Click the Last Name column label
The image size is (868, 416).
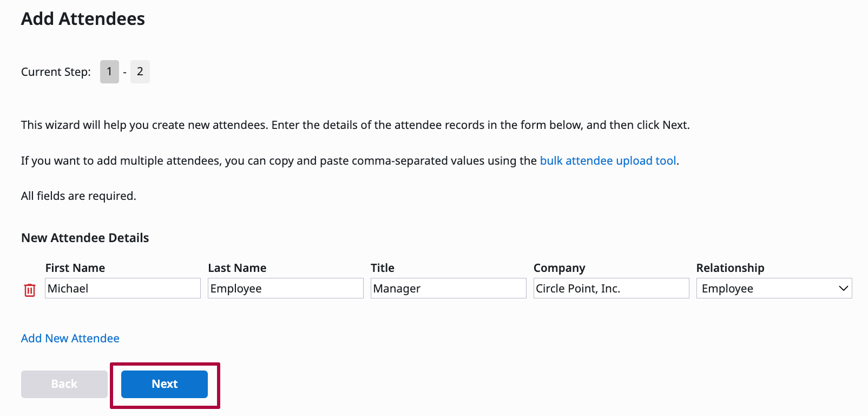237,268
